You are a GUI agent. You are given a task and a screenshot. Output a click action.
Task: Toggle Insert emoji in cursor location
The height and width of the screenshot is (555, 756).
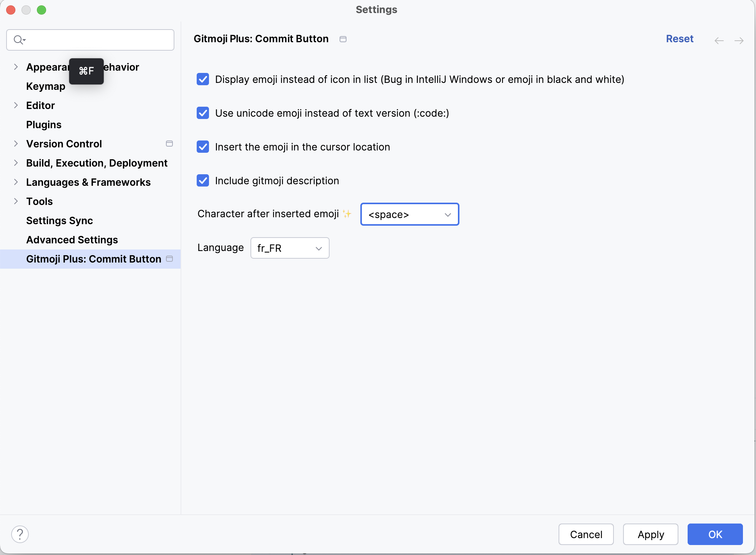[203, 147]
